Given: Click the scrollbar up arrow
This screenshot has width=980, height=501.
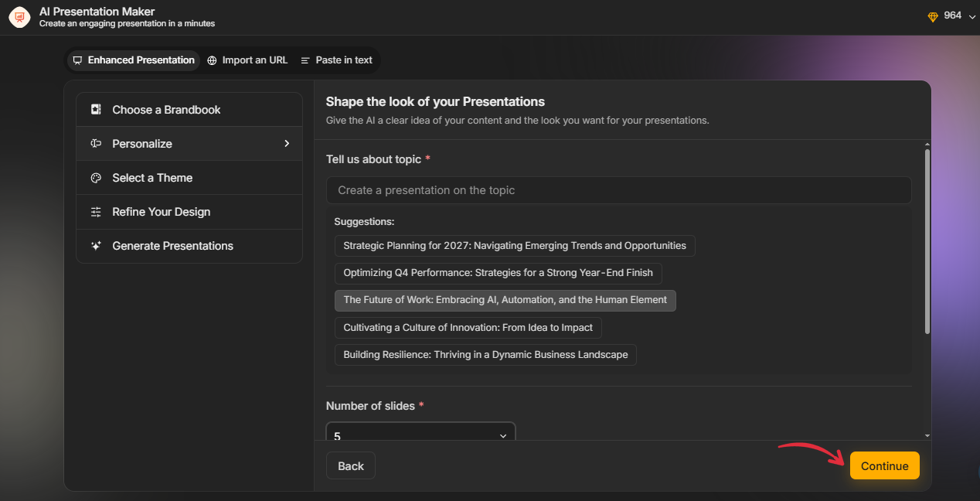Looking at the screenshot, I should pyautogui.click(x=927, y=144).
